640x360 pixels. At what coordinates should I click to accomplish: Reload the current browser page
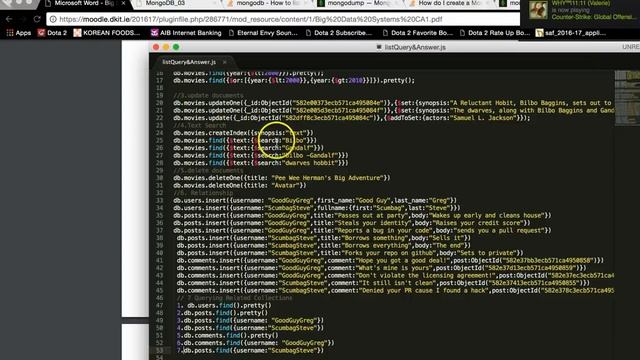coord(37,19)
